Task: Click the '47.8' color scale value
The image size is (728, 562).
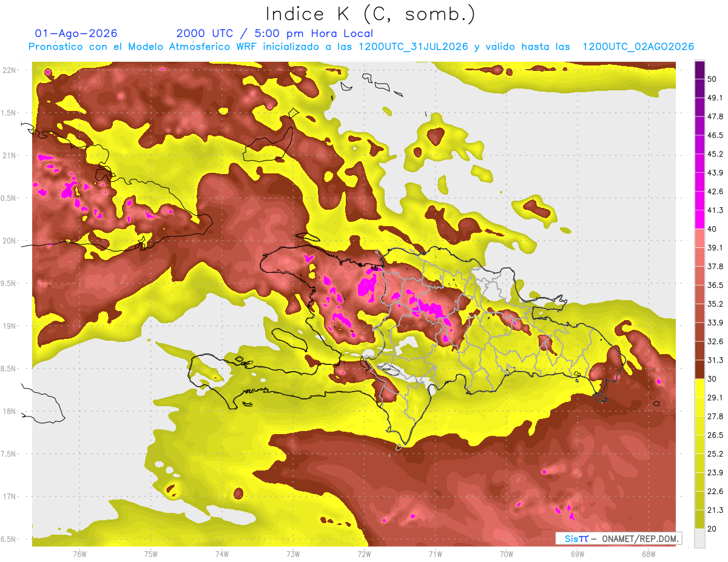Action: 715,116
